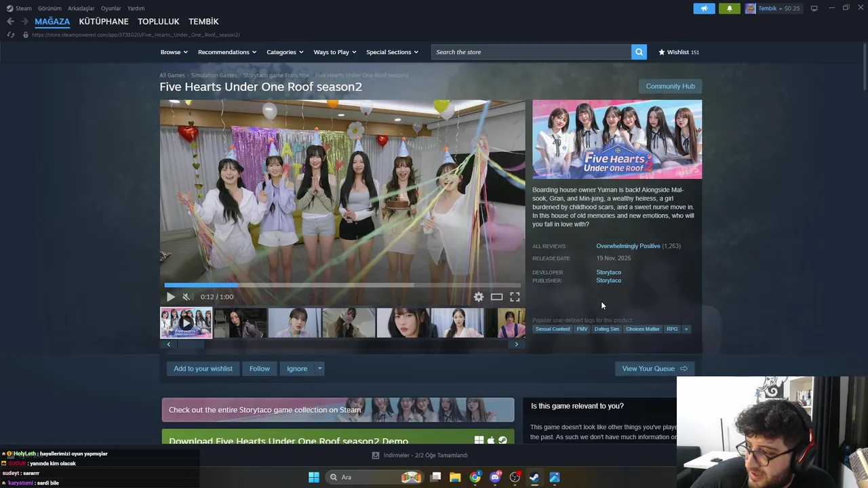Click the Ignore button

click(x=297, y=369)
